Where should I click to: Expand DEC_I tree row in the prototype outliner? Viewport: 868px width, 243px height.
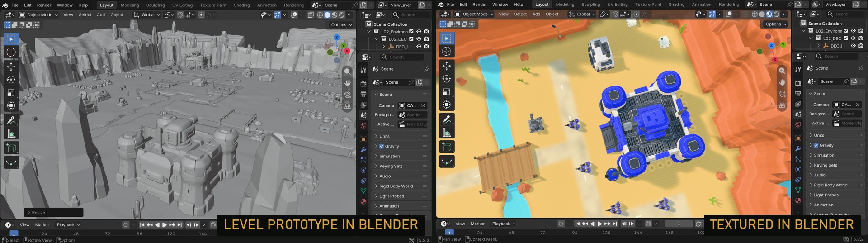384,46
